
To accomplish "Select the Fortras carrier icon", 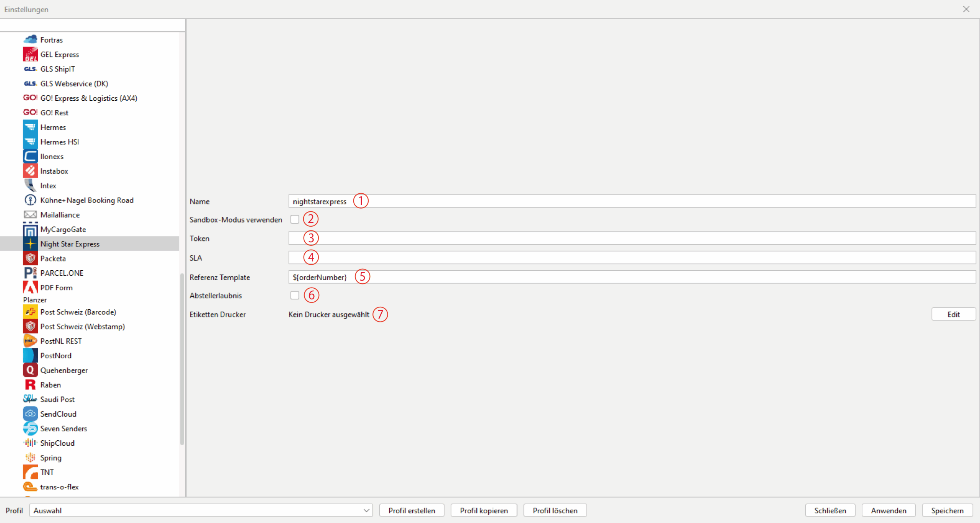I will point(30,39).
